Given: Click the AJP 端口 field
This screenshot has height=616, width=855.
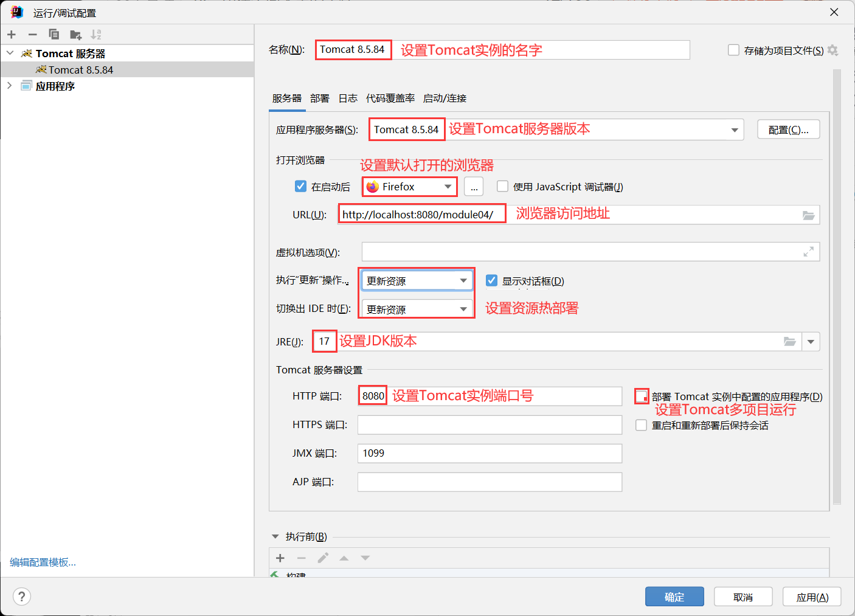Looking at the screenshot, I should coord(490,482).
